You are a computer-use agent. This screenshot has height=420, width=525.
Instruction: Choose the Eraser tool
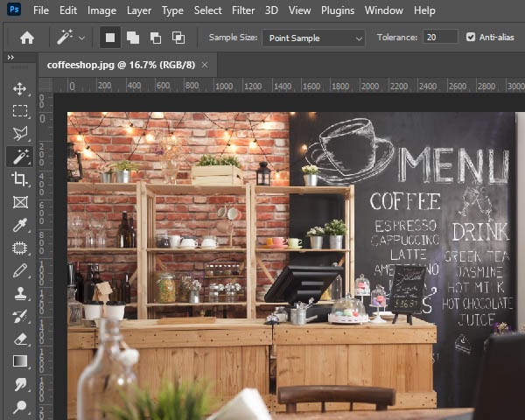click(20, 339)
